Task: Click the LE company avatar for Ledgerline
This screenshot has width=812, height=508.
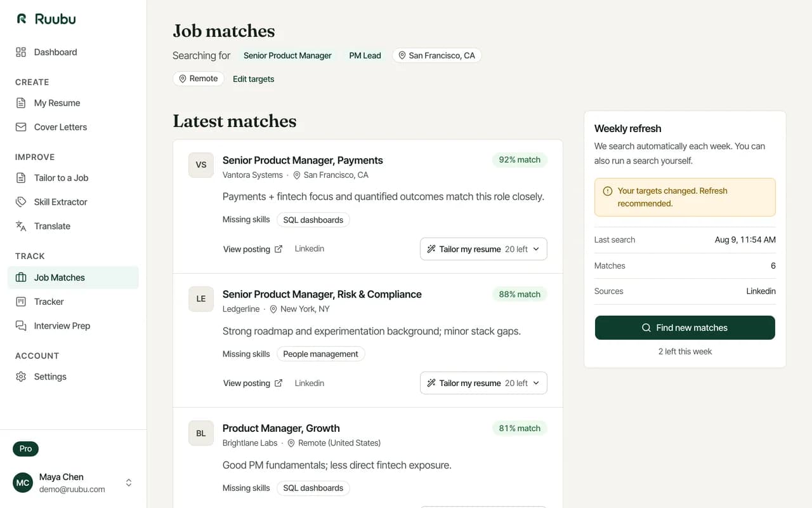Action: [x=201, y=299]
